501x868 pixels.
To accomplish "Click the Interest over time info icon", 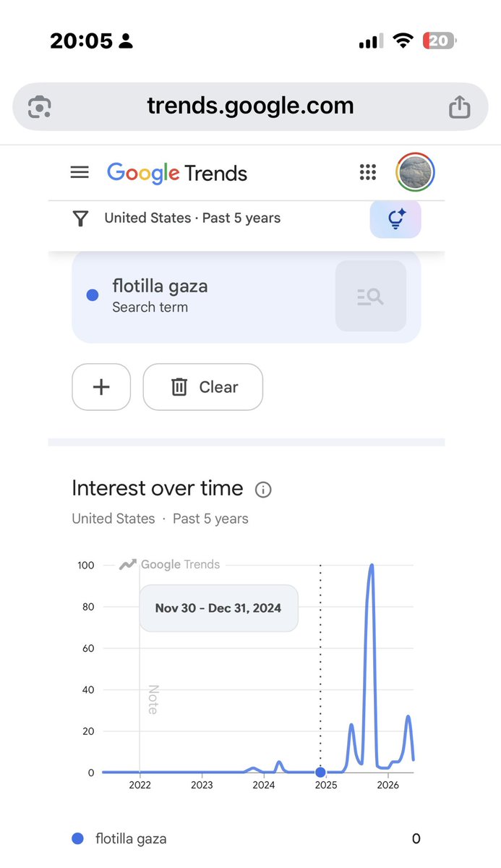I will point(263,490).
